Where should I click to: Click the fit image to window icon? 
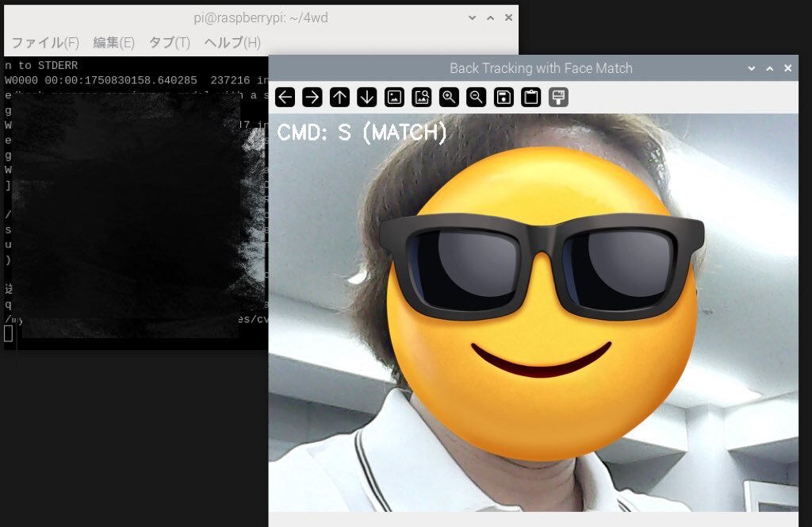click(x=422, y=98)
